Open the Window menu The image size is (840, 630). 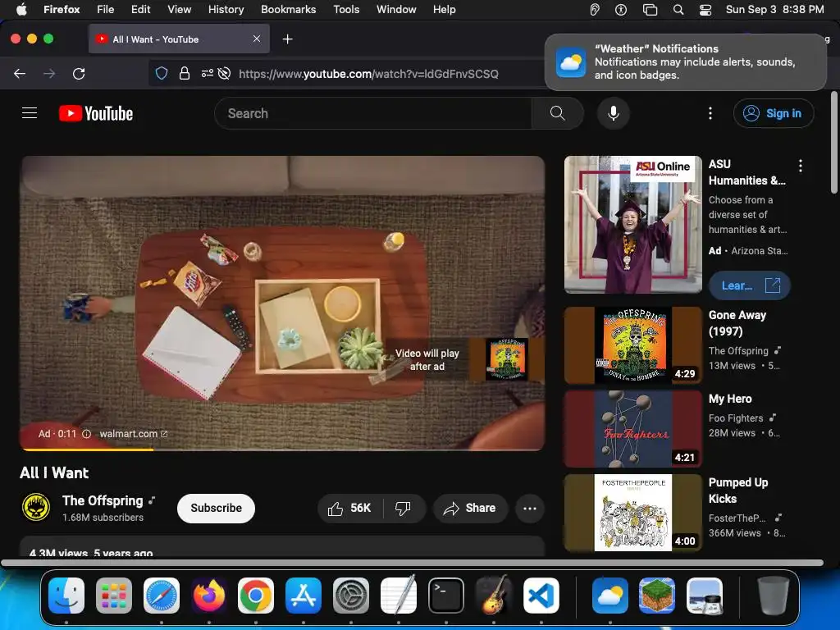coord(396,9)
